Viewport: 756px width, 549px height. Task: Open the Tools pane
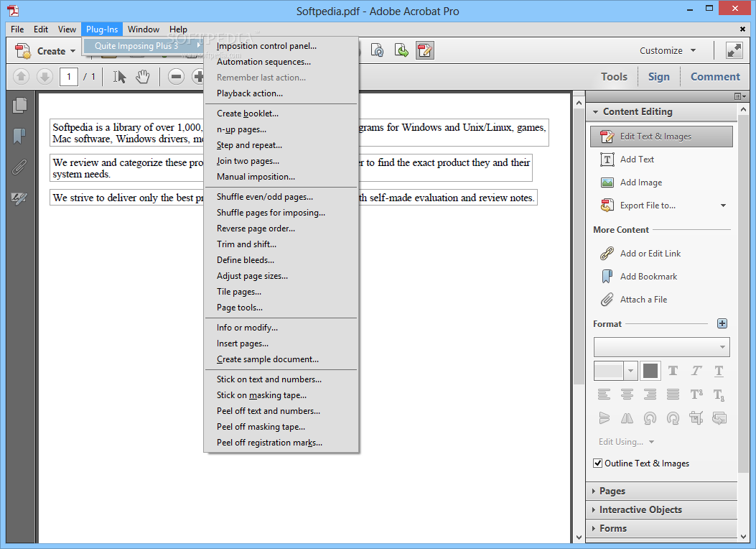[x=614, y=77]
